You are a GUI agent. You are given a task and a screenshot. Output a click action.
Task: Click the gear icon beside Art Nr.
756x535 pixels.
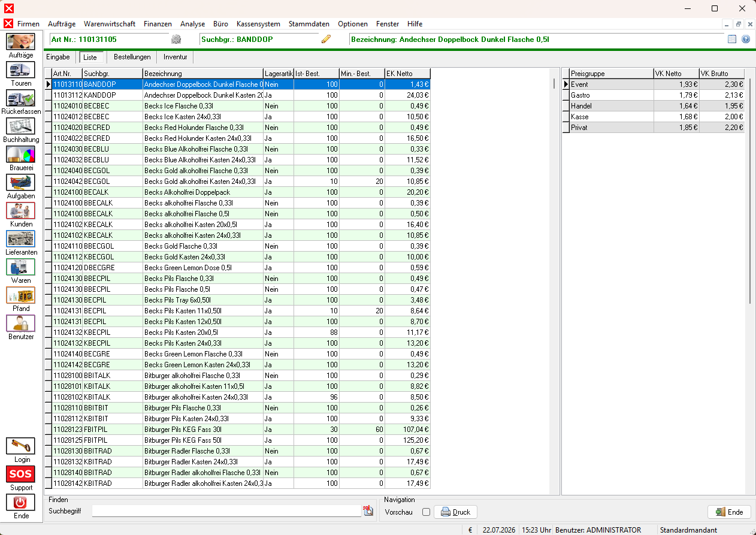click(x=176, y=39)
